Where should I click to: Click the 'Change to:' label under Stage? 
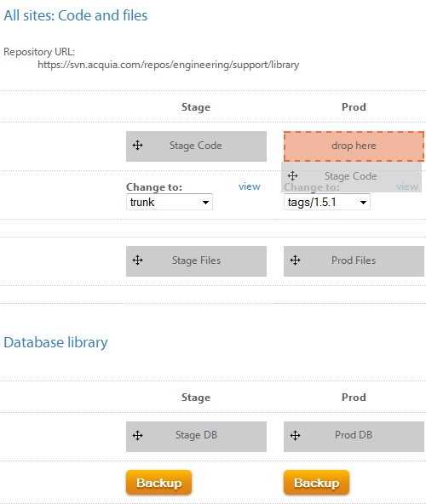[x=154, y=187]
